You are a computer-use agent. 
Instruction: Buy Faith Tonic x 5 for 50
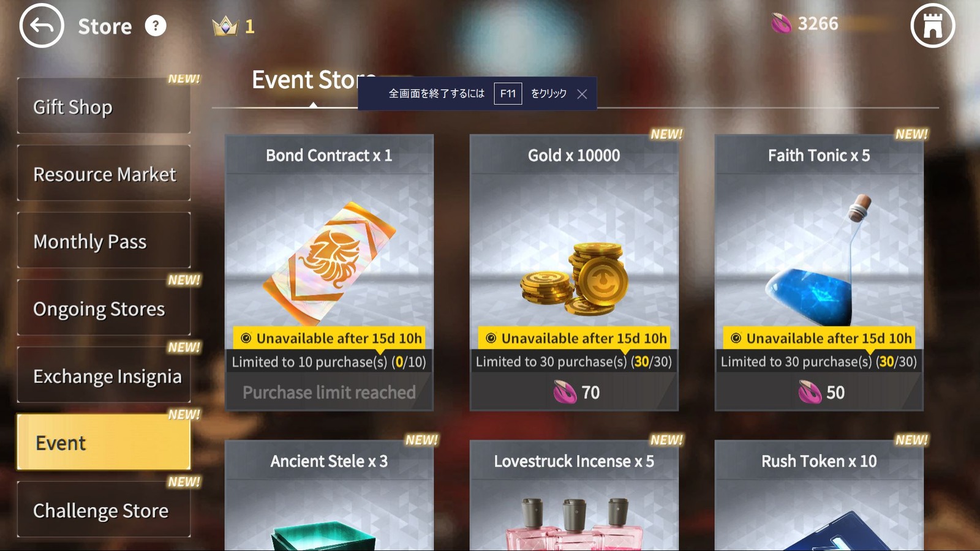tap(819, 392)
